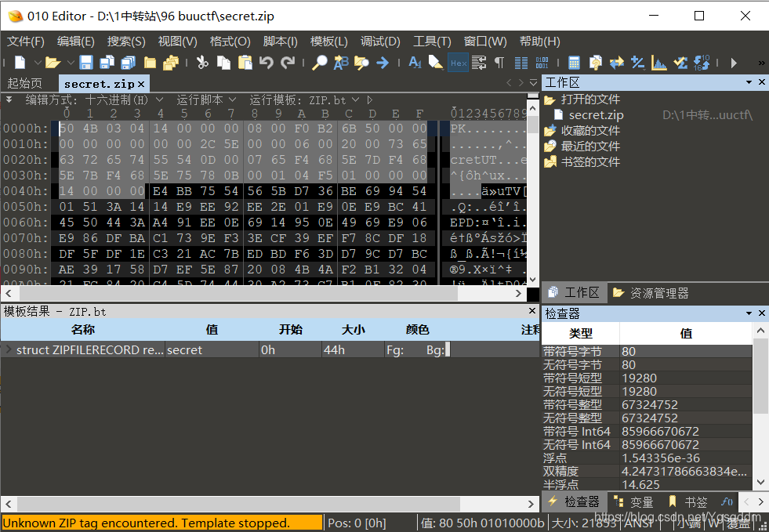Open the Calculator tool icon

tap(574, 62)
